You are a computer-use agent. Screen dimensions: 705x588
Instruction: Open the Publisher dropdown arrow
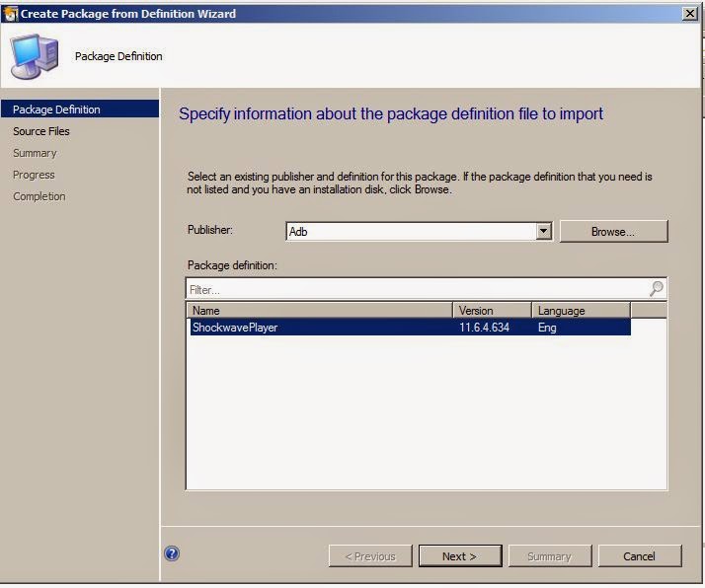(x=544, y=231)
